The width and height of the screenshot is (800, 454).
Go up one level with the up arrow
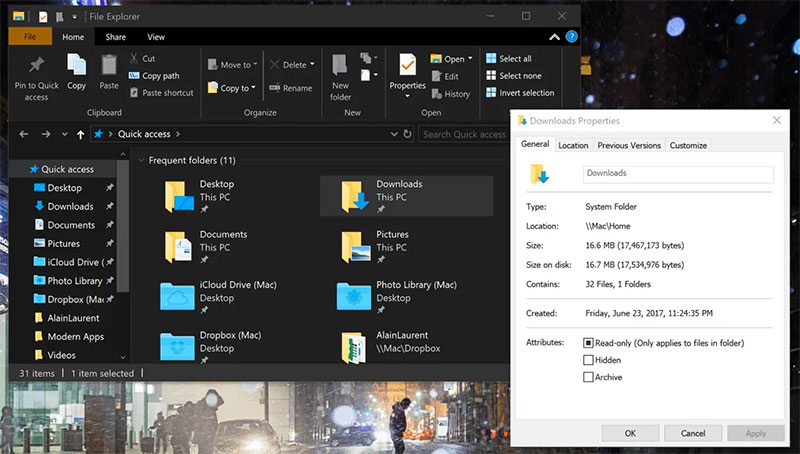[x=80, y=134]
